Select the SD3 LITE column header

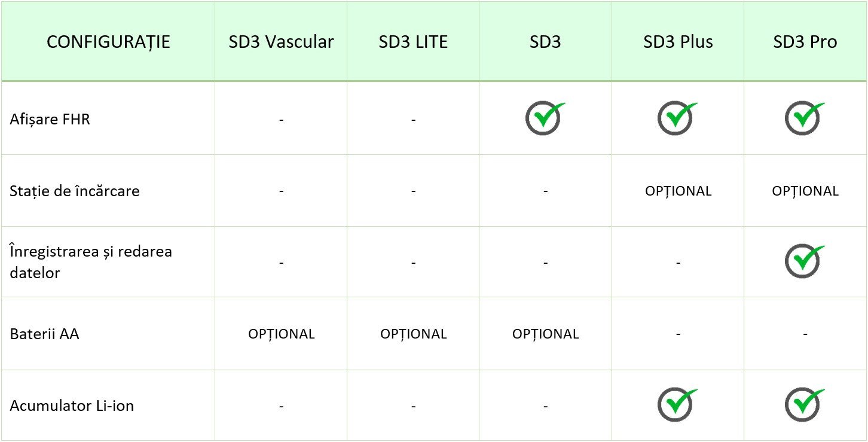[x=413, y=42]
